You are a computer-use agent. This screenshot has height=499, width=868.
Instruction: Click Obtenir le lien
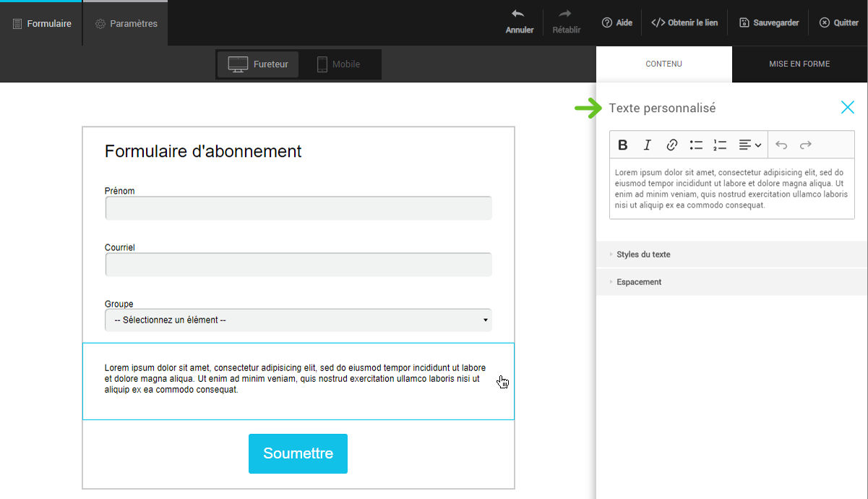(684, 23)
